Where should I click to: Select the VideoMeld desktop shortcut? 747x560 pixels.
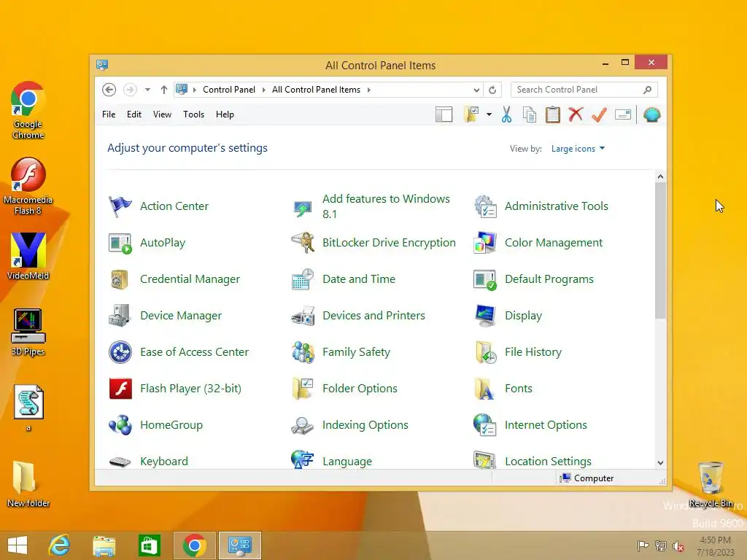click(x=28, y=256)
